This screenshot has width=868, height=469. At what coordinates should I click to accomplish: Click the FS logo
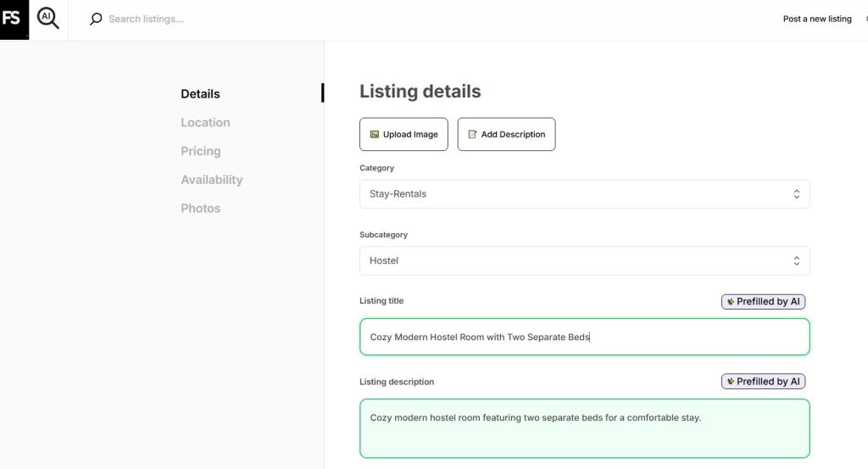14,19
